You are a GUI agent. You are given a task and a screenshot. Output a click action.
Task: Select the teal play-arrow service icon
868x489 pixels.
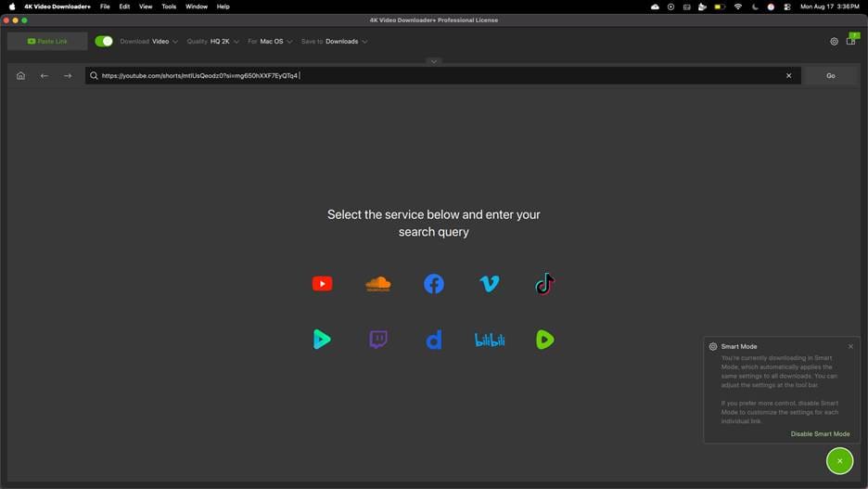tap(322, 340)
